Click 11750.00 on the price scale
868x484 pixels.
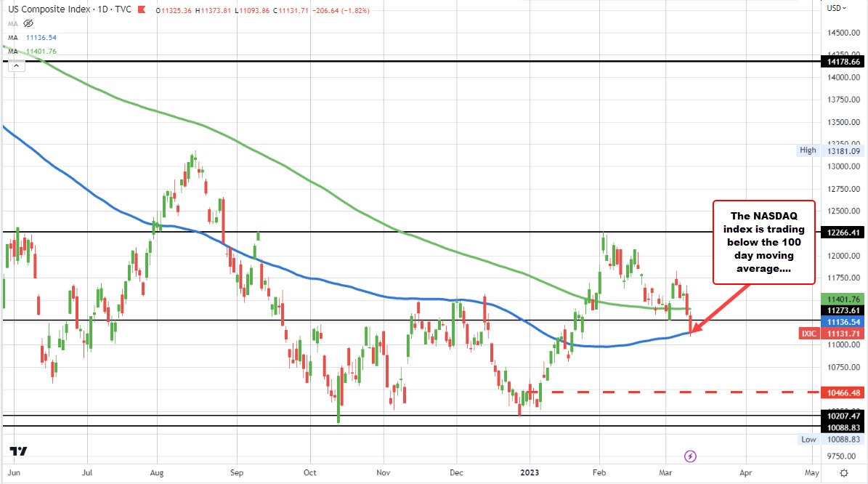(x=843, y=278)
